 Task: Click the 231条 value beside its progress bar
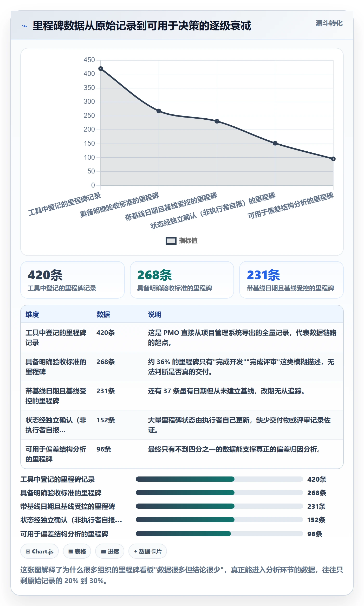[316, 506]
